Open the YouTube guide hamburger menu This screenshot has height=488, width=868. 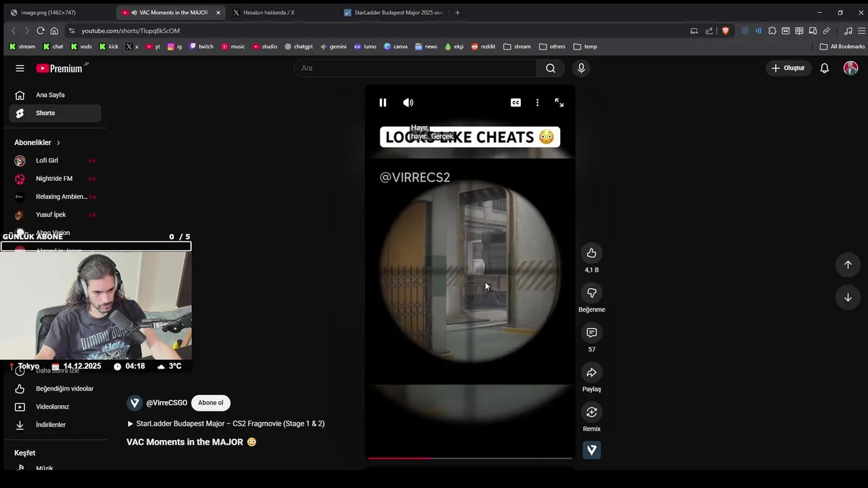(20, 68)
